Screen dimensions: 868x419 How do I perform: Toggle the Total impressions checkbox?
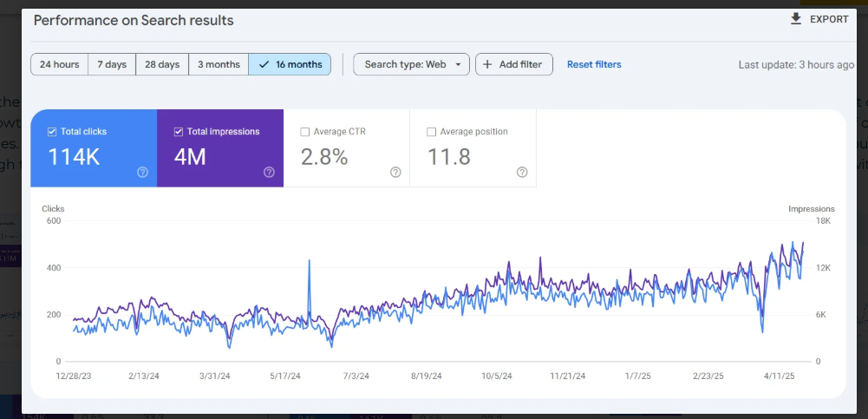(x=179, y=132)
